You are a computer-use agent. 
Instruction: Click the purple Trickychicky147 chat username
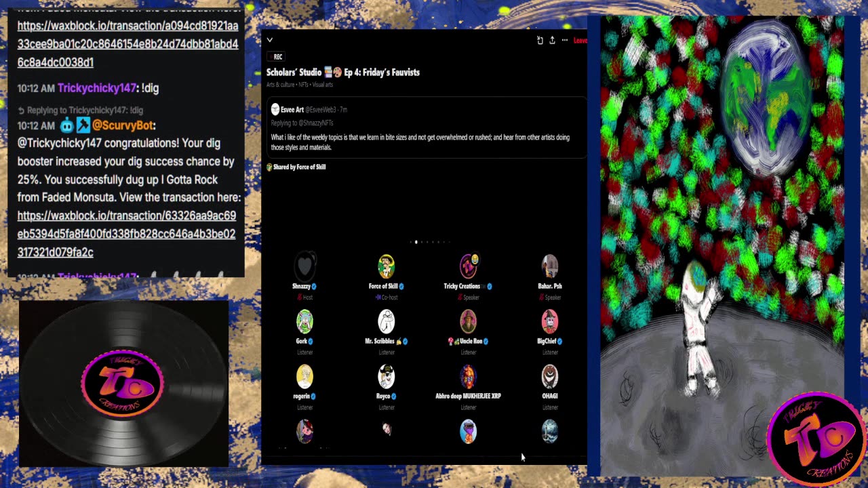97,87
